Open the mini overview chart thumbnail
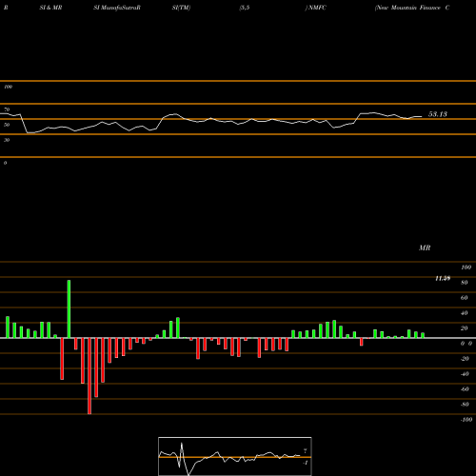The image size is (476, 476). click(x=235, y=456)
